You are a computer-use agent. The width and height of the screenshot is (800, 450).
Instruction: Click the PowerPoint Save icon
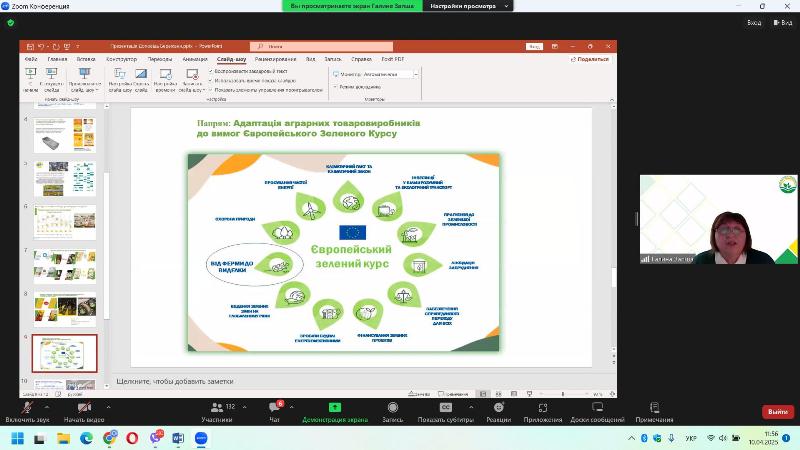point(30,46)
